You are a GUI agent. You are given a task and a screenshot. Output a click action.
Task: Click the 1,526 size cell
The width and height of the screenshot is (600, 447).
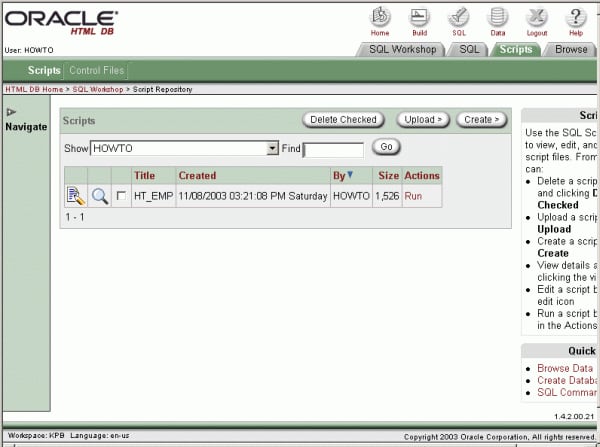[387, 196]
